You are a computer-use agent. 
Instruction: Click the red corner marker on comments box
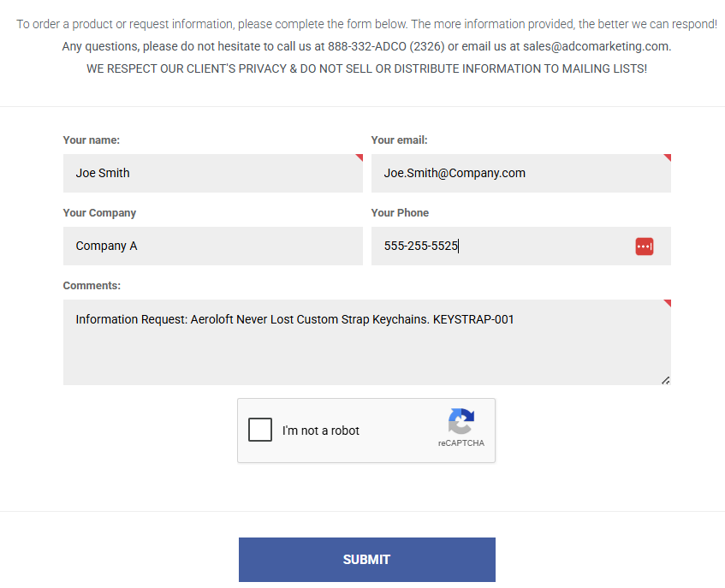pyautogui.click(x=667, y=303)
